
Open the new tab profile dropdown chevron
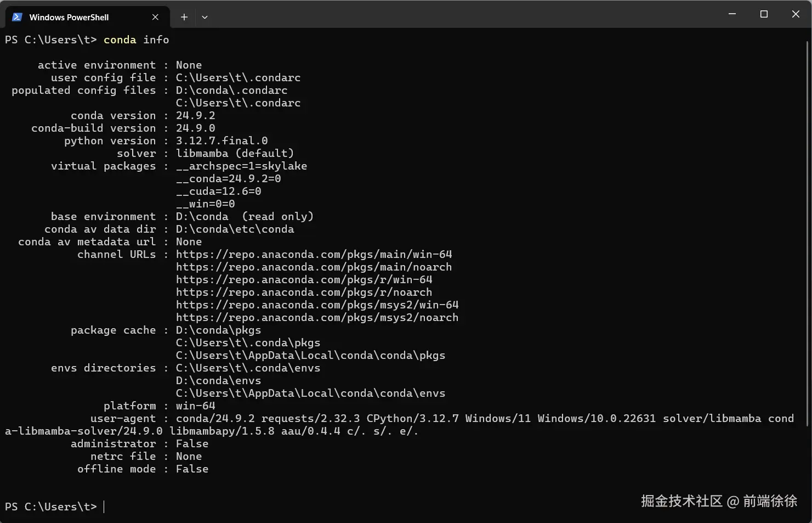[205, 17]
